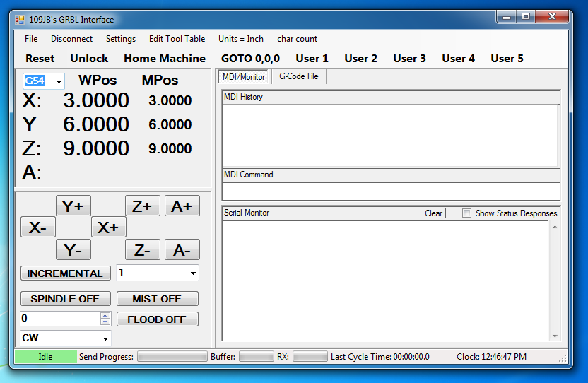Screen dimensions: 588x383
Task: Focus the MDI Command input field
Action: pyautogui.click(x=392, y=191)
